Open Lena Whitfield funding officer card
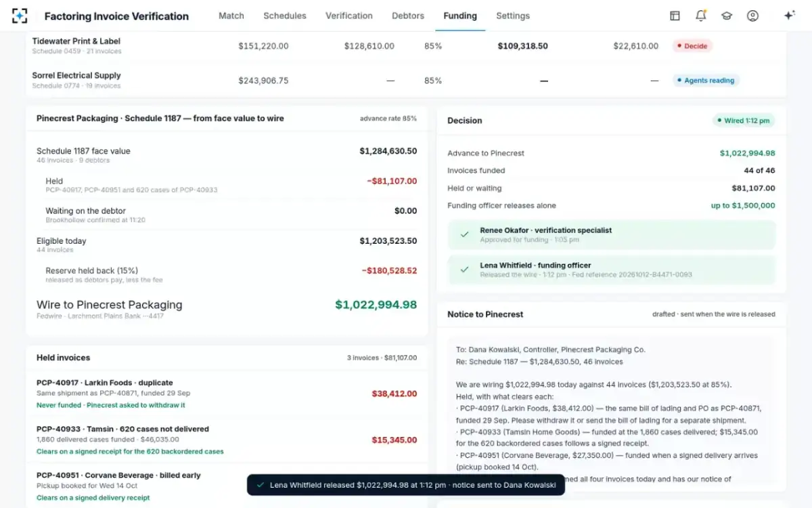812x508 pixels. pos(612,270)
